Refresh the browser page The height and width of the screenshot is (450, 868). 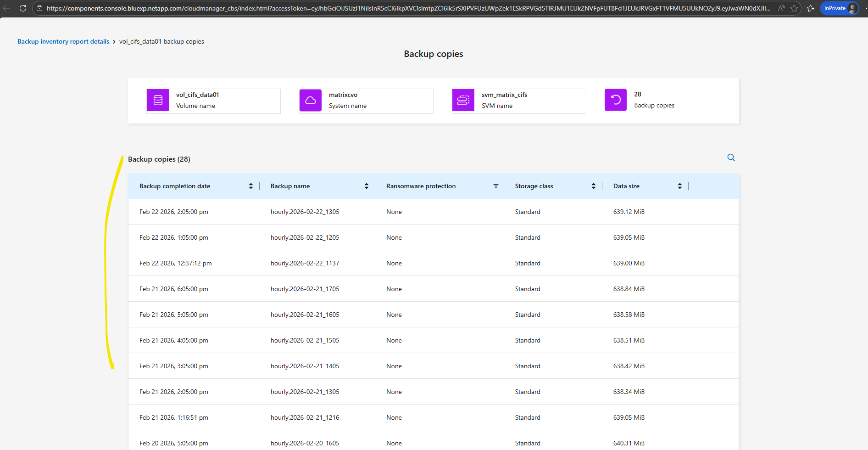pyautogui.click(x=23, y=8)
